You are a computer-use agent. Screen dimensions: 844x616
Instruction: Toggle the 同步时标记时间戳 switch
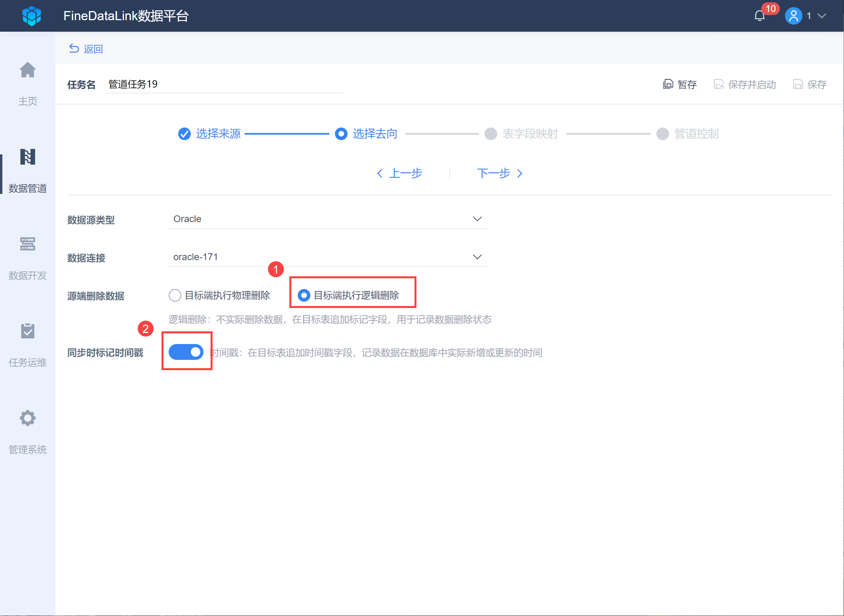(x=186, y=352)
